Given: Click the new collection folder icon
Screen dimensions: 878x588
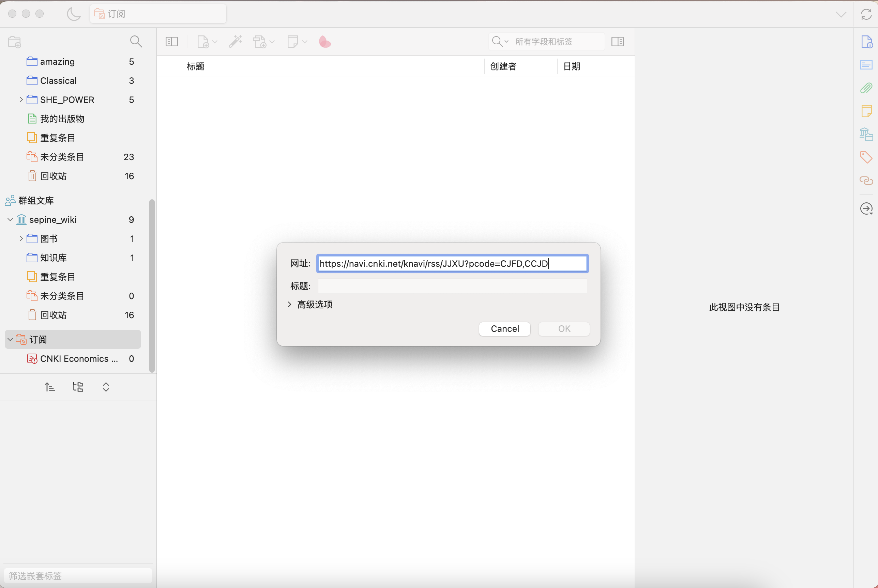Looking at the screenshot, I should (15, 42).
